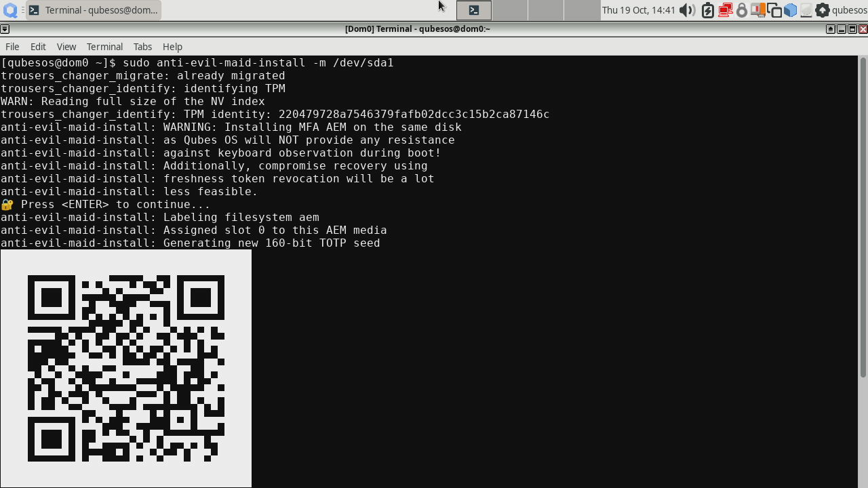Open the volume control icon

pos(687,10)
